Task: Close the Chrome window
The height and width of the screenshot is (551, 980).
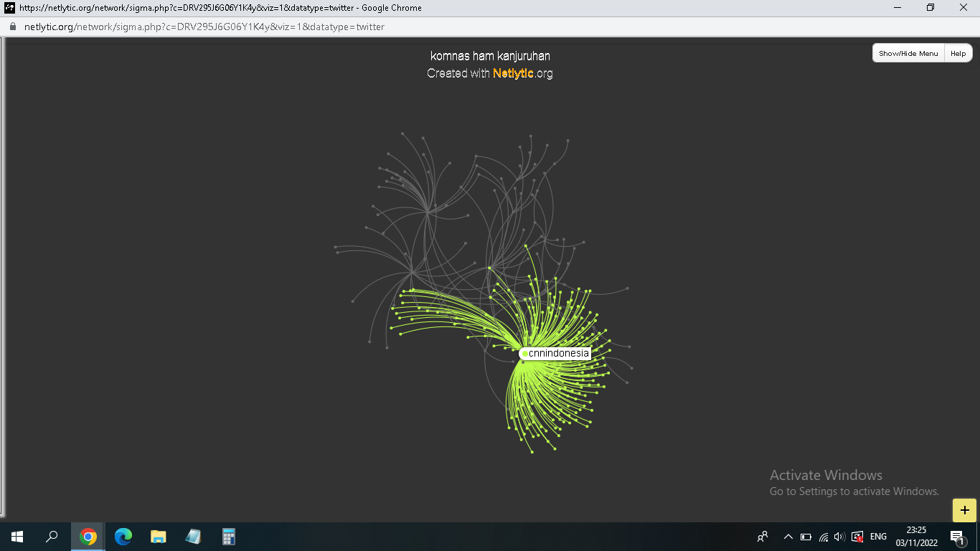Action: pyautogui.click(x=963, y=8)
